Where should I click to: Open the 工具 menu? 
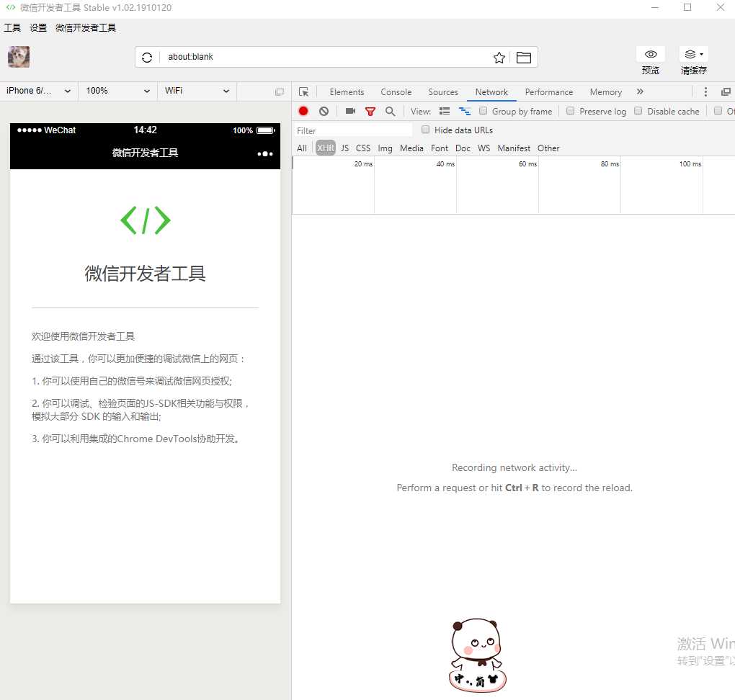point(12,27)
